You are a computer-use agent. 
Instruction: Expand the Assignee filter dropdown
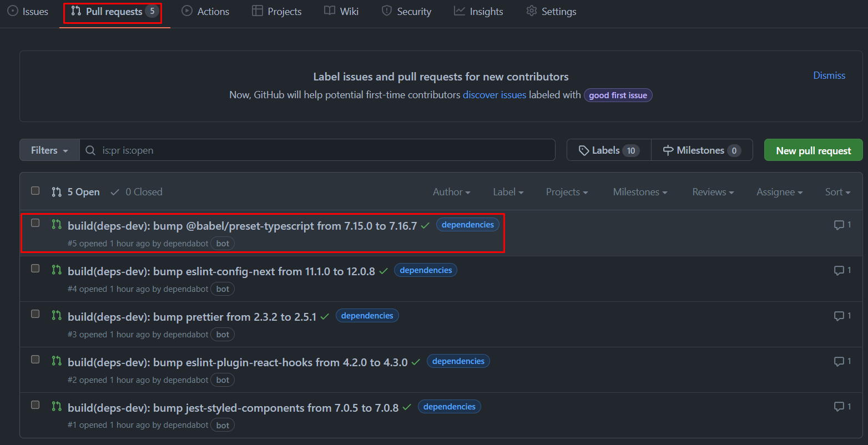click(779, 192)
